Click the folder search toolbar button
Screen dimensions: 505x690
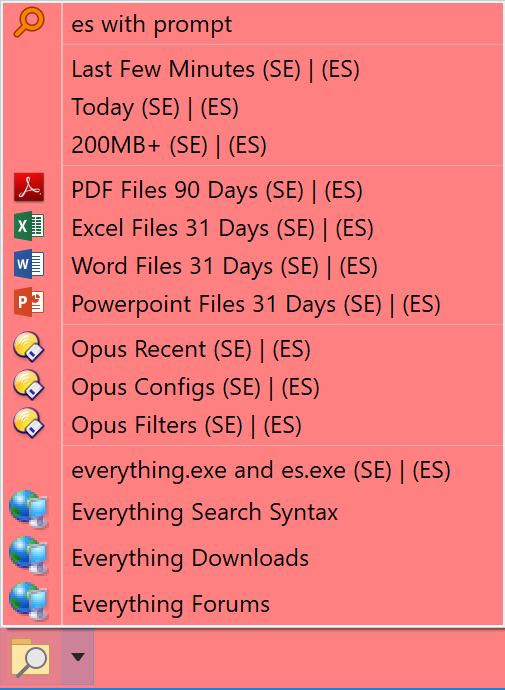[x=30, y=657]
